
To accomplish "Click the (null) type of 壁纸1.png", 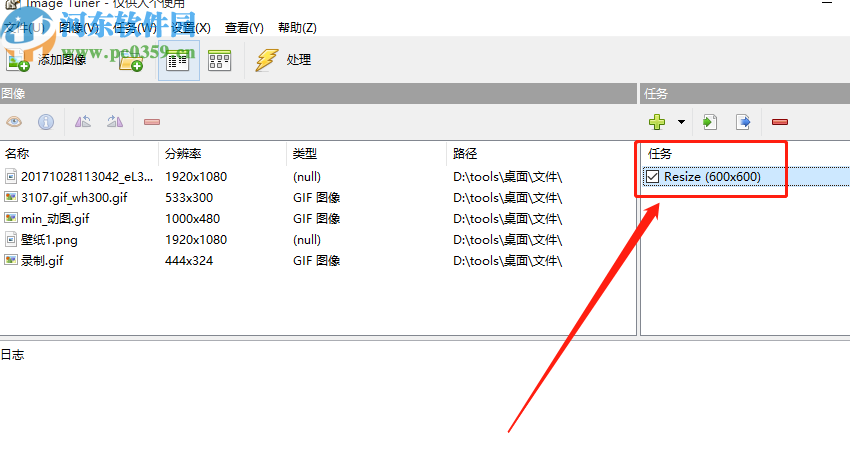I will point(307,240).
